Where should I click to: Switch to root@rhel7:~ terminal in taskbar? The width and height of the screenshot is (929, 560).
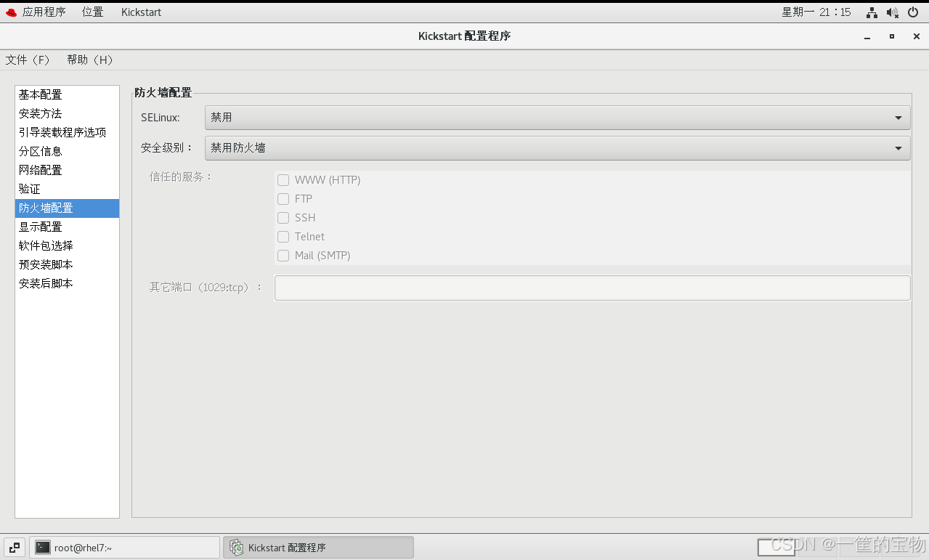click(x=124, y=548)
